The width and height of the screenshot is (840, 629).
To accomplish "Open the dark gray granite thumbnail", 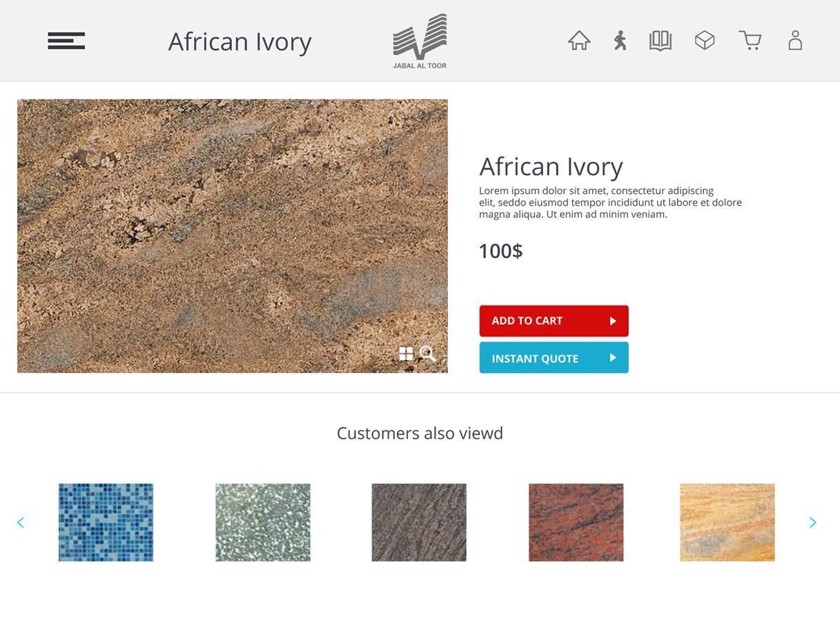I will point(419,522).
